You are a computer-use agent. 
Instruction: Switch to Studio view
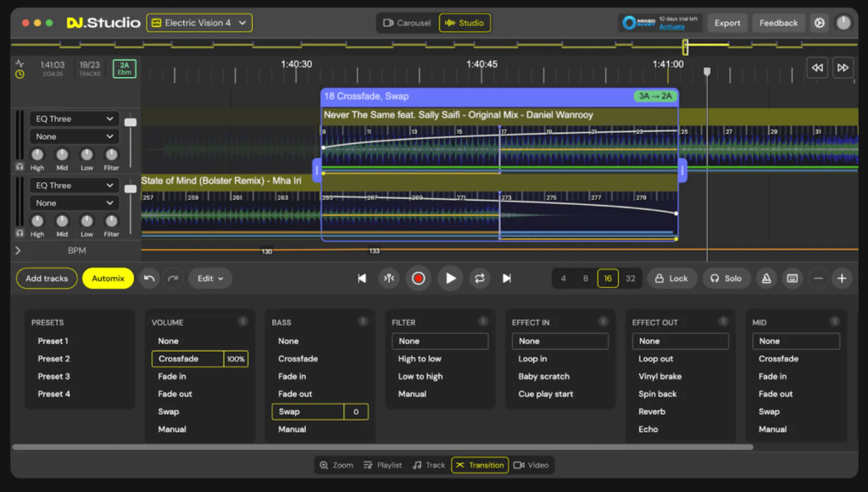tap(465, 23)
